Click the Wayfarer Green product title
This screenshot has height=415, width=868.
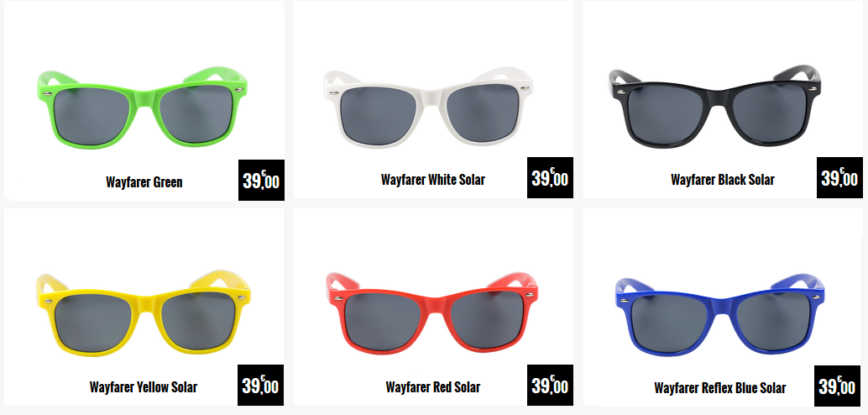[144, 181]
